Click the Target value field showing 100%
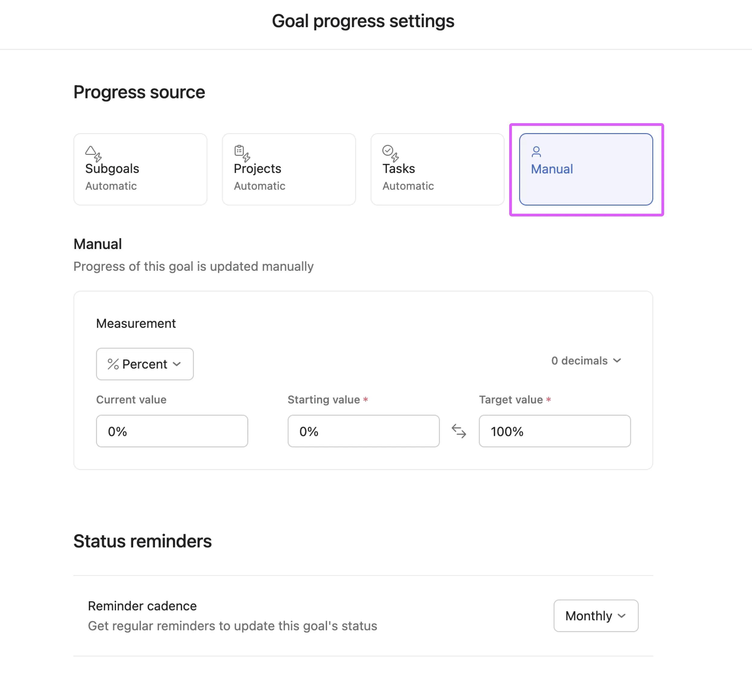 coord(554,431)
